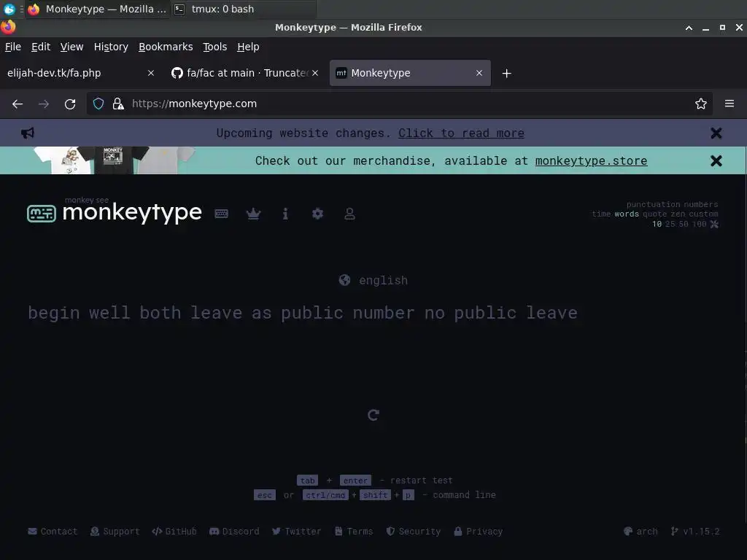
Task: Restart the test with the refresh icon
Action: tap(373, 415)
